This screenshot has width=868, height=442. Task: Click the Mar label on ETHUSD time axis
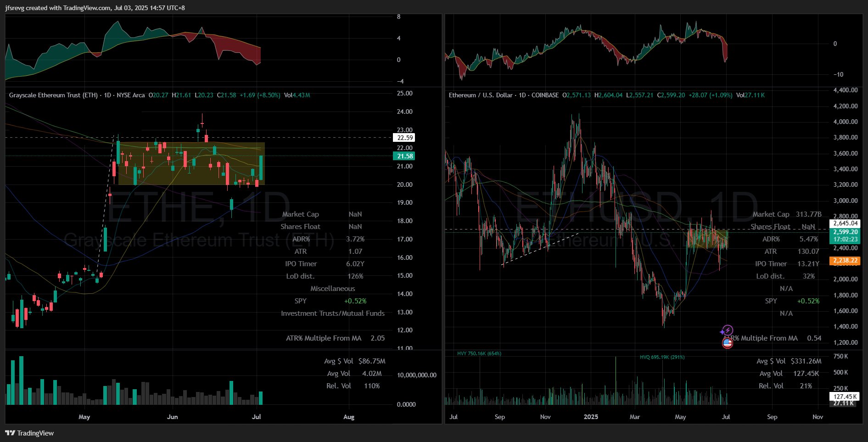tap(634, 417)
